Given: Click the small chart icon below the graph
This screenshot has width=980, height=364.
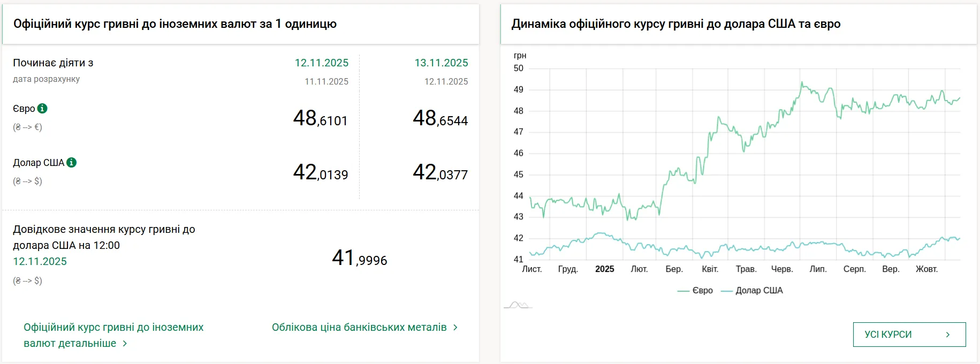Looking at the screenshot, I should click(x=518, y=305).
